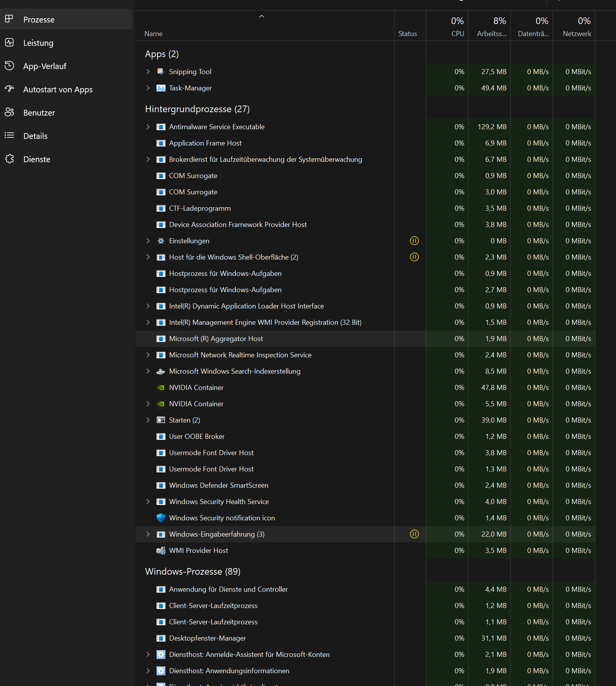The height and width of the screenshot is (686, 616).
Task: Expand Host für die Windows Shell-Oberfläche
Action: 148,257
